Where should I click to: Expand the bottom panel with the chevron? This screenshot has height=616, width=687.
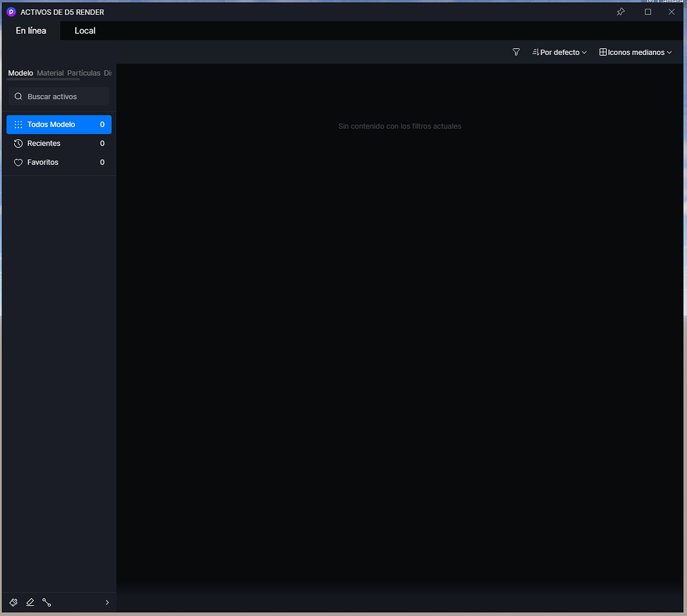(107, 602)
